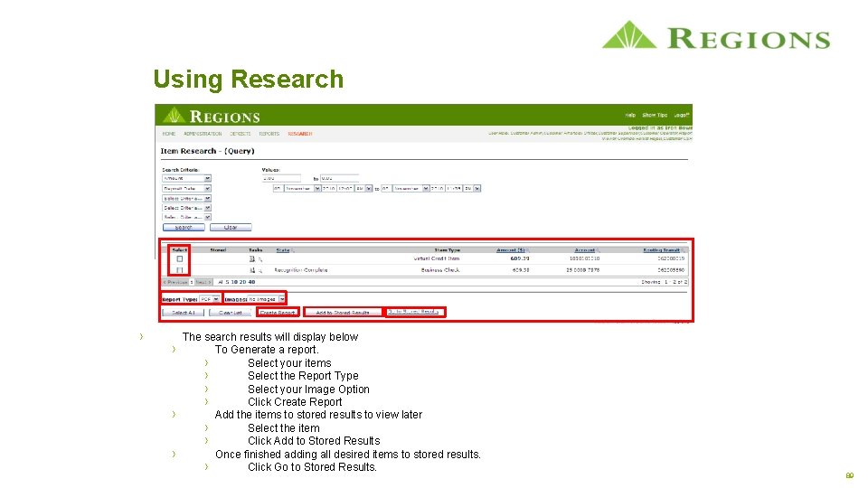Open the Images option dropdown
This screenshot has height=488, width=868.
tap(266, 299)
